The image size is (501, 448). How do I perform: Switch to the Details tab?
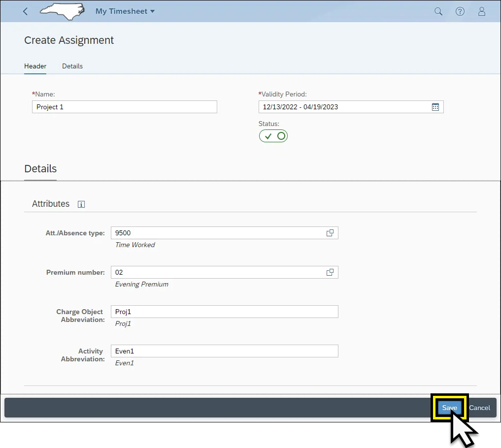pos(72,66)
